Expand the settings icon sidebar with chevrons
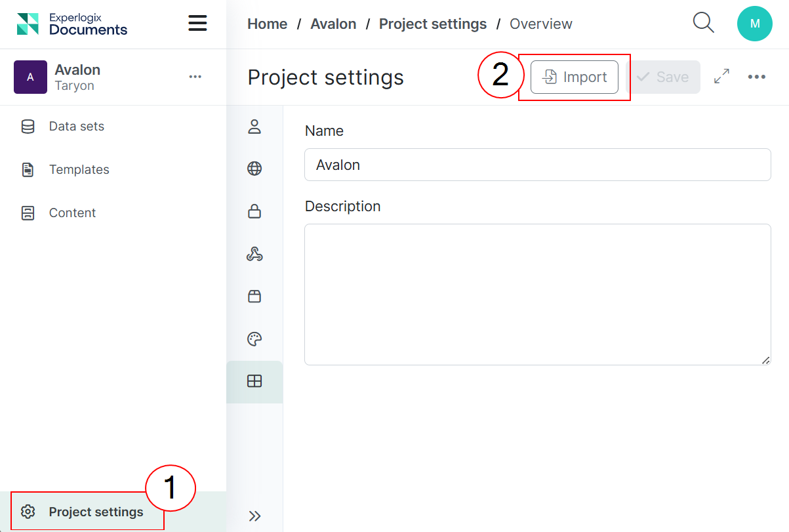Image resolution: width=789 pixels, height=532 pixels. [254, 516]
